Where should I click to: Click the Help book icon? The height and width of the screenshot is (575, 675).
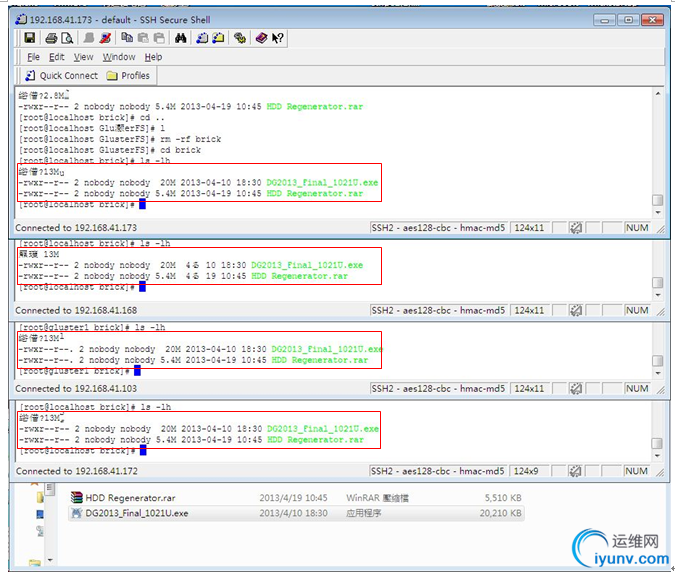coord(261,38)
